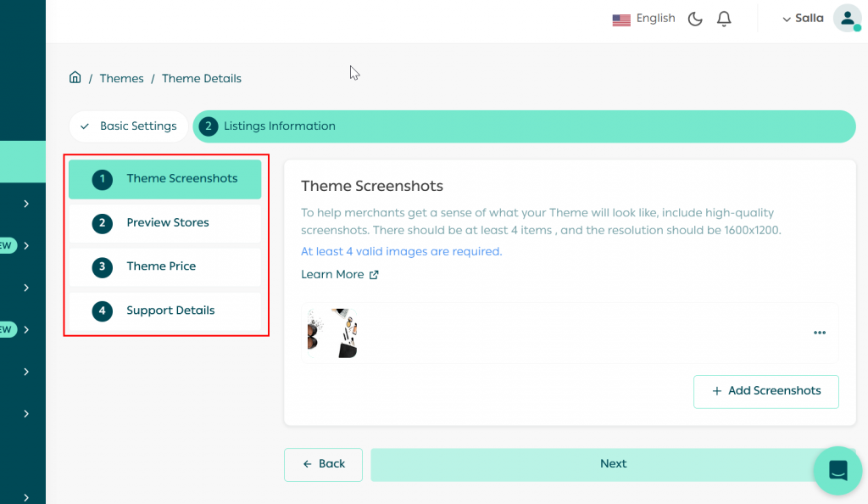The image size is (868, 504).
Task: Open notifications bell icon
Action: pyautogui.click(x=724, y=19)
